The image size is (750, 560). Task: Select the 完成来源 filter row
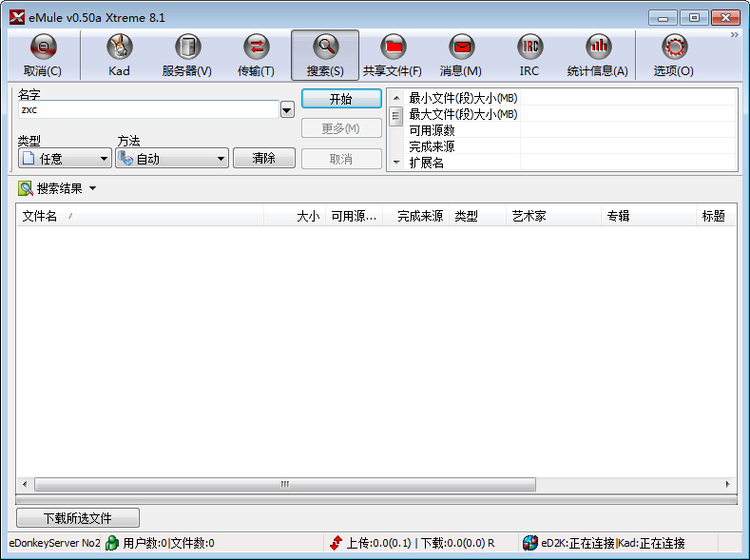coord(569,146)
